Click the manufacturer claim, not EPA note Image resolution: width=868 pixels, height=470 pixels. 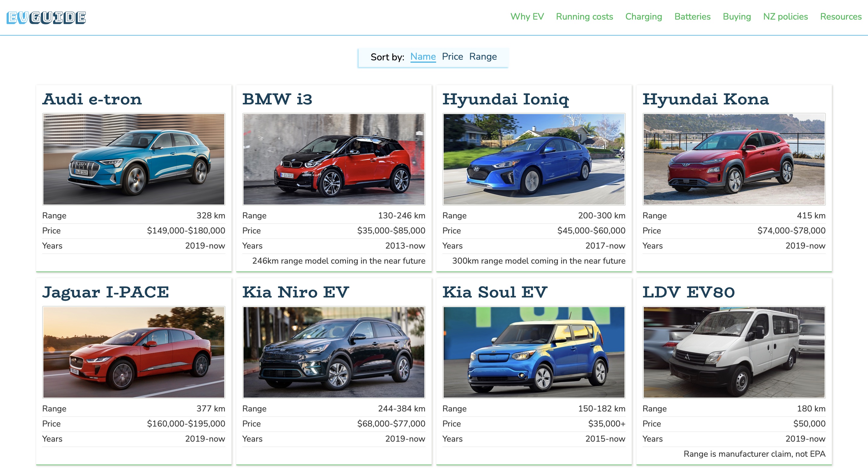[754, 454]
